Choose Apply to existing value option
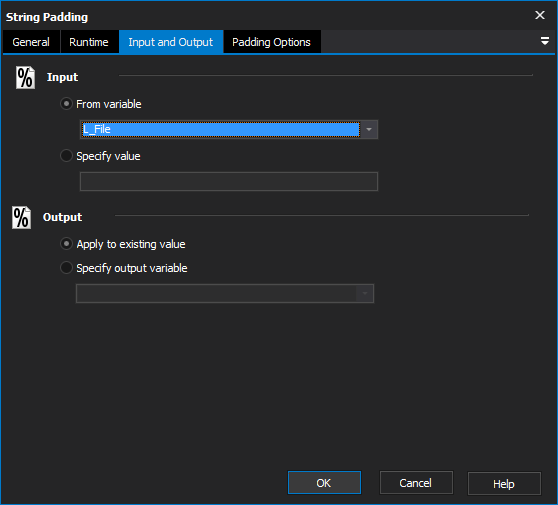The width and height of the screenshot is (558, 505). tap(66, 244)
